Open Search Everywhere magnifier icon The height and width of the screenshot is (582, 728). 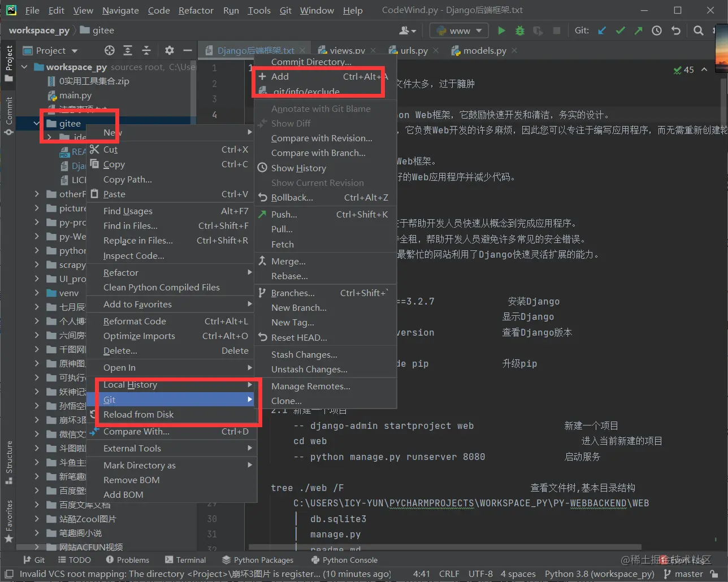699,31
